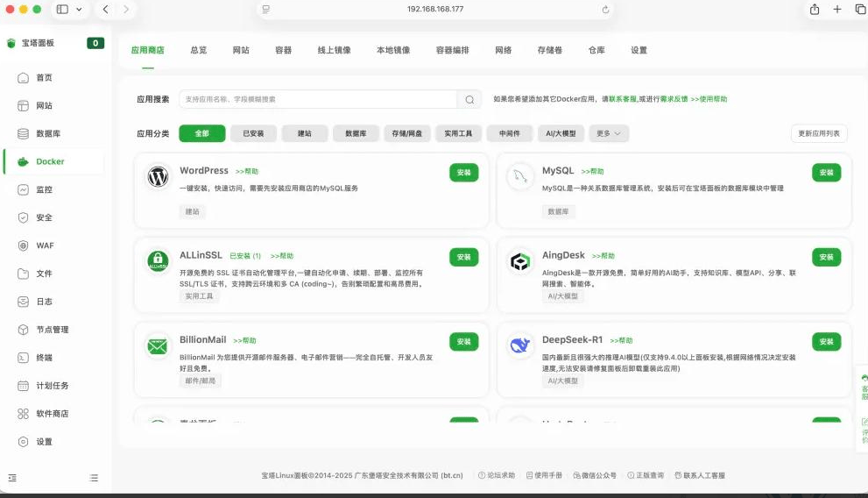Open ALLinSSL >>帮助 link
The height and width of the screenshot is (498, 868).
pos(282,256)
